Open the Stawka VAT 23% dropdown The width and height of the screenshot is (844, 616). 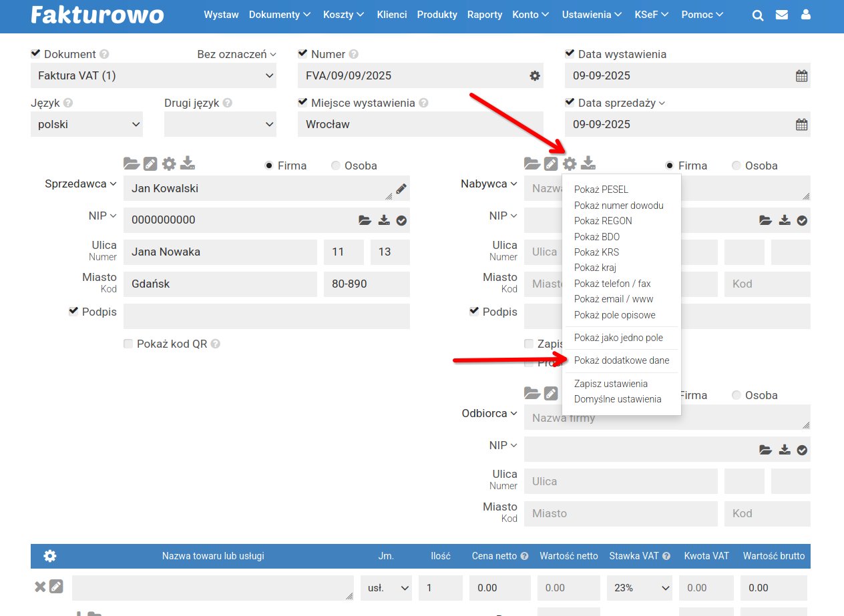(x=639, y=588)
